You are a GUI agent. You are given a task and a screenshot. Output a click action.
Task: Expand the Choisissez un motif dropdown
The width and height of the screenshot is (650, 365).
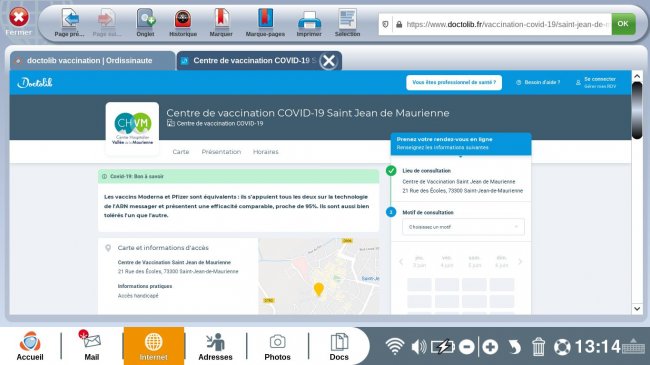[x=463, y=227]
